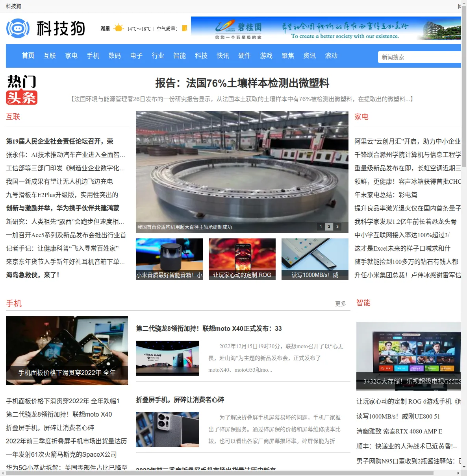The image size is (467, 476).
Task: Open the 资讯 nav menu item
Action: pos(309,56)
